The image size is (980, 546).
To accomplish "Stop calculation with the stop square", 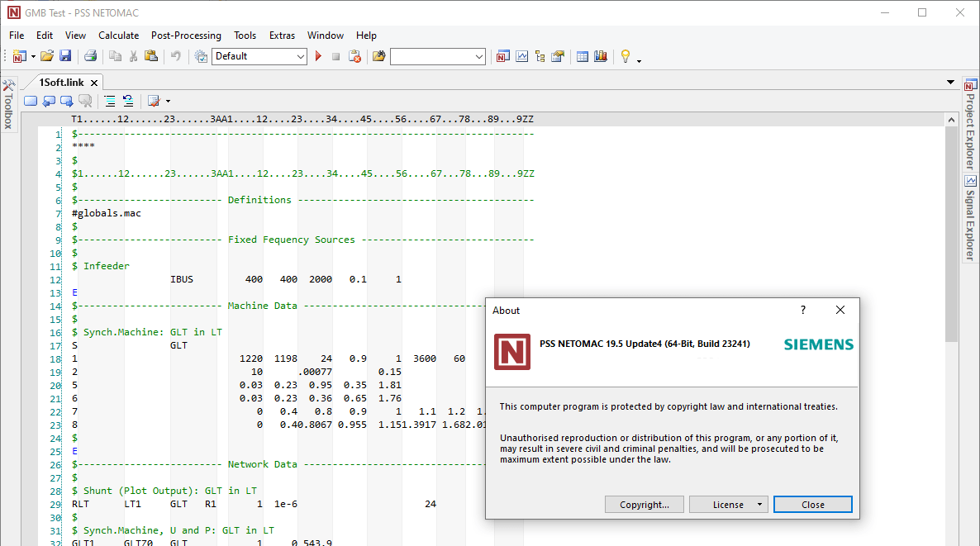I will [x=335, y=56].
